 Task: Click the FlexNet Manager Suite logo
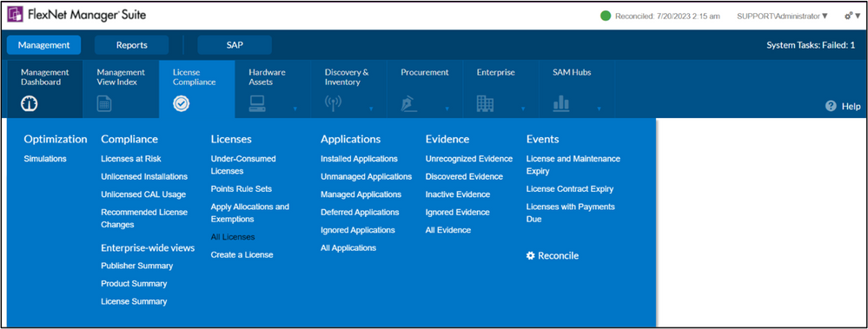point(15,15)
